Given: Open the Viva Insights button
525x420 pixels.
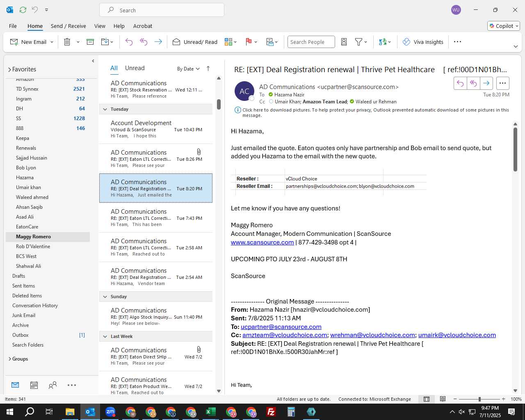Looking at the screenshot, I should [423, 42].
